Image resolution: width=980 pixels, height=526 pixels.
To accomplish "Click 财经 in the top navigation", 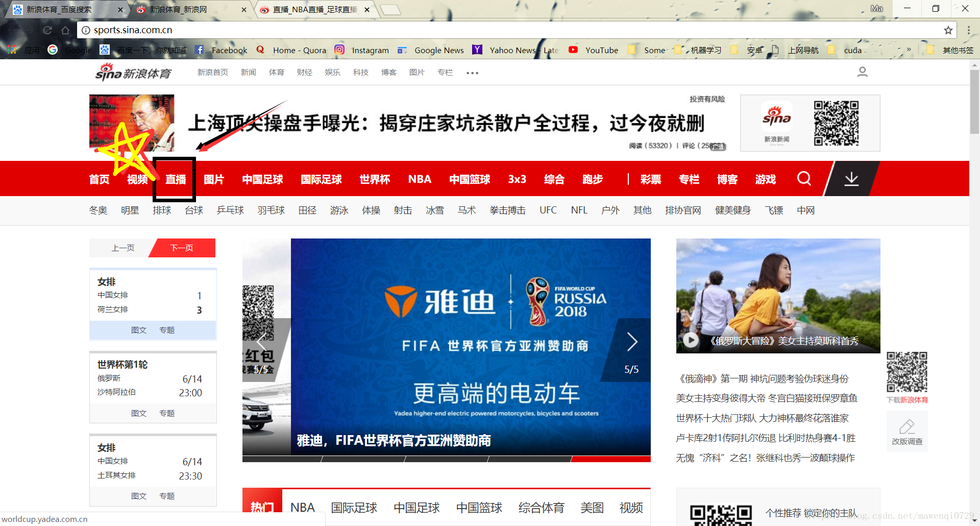I will point(305,73).
